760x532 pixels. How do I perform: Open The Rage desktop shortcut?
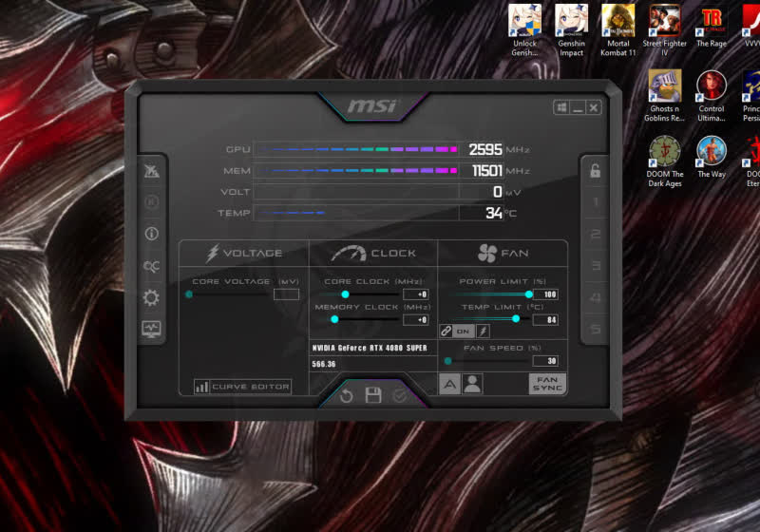tap(712, 27)
